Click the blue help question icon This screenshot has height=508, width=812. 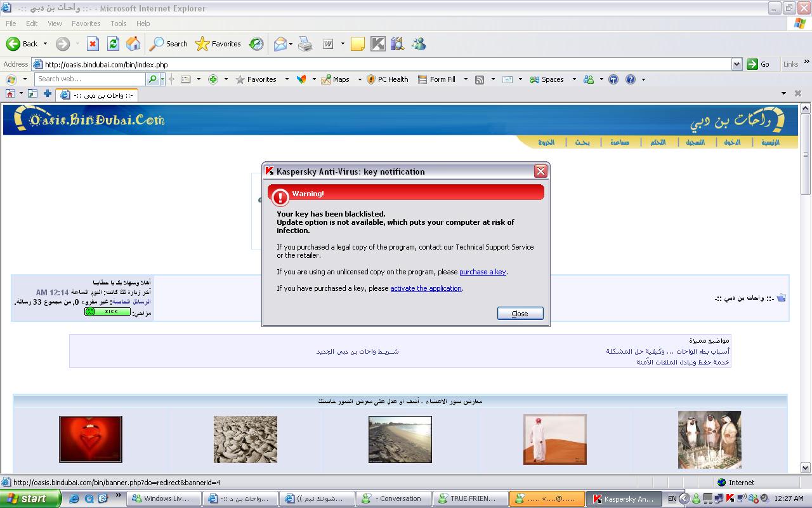tap(630, 79)
